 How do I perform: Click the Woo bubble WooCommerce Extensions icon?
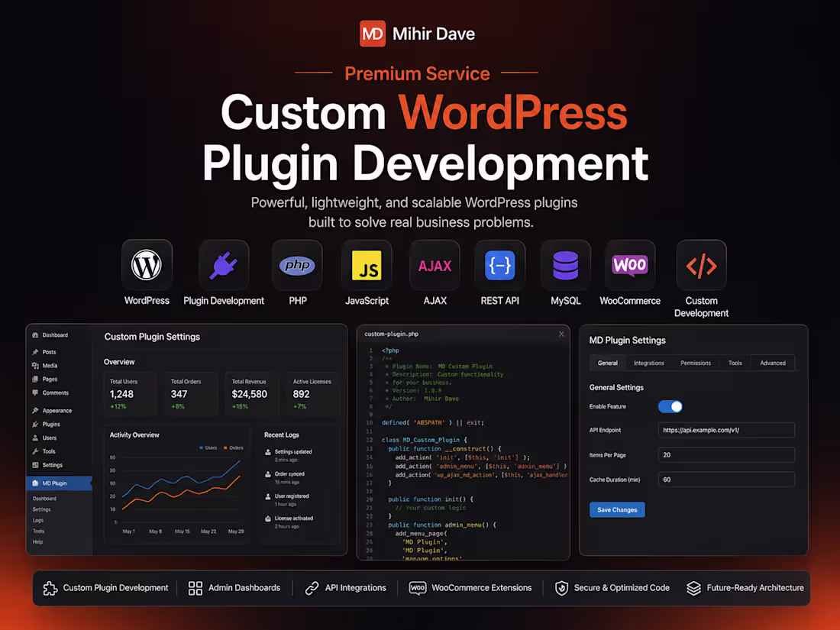[x=417, y=588]
